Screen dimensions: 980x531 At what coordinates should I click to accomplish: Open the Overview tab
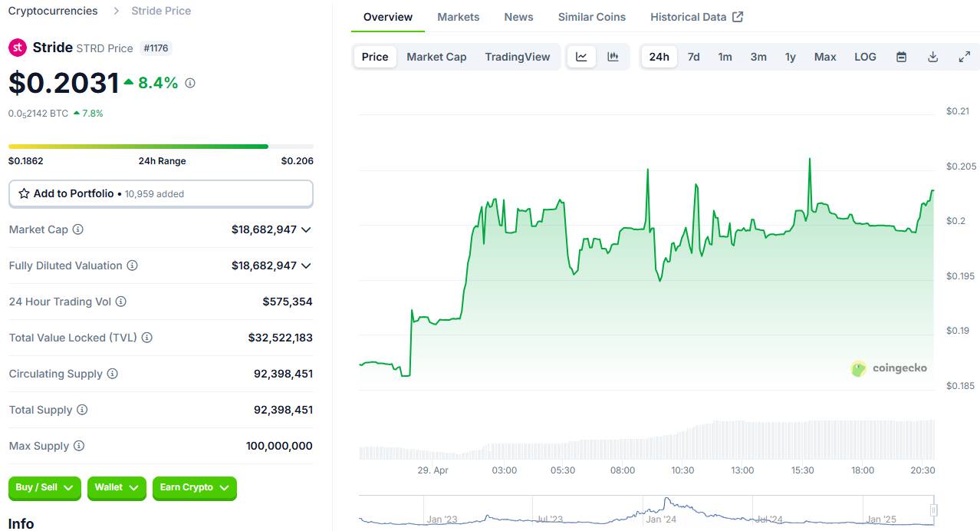click(x=388, y=17)
